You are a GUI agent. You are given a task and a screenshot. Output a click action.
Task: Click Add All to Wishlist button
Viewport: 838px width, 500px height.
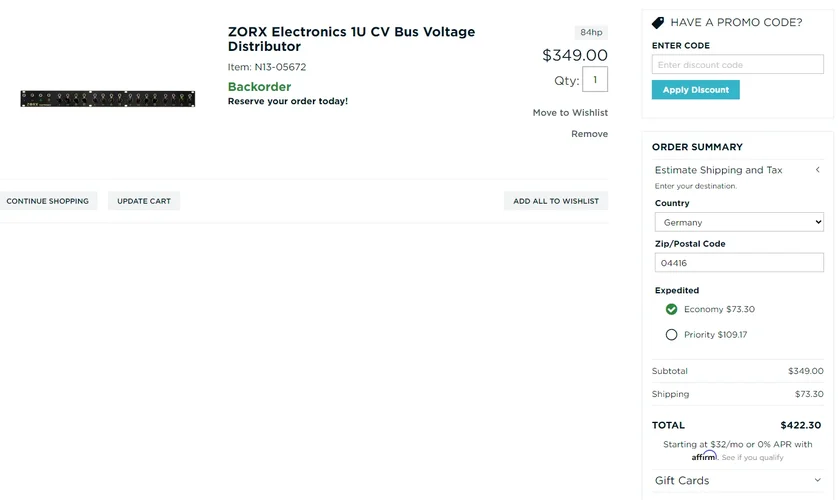tap(556, 201)
